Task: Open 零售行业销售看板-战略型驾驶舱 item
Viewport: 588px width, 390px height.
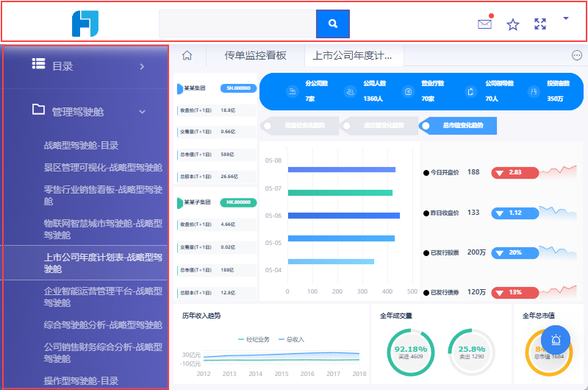Action: click(103, 196)
